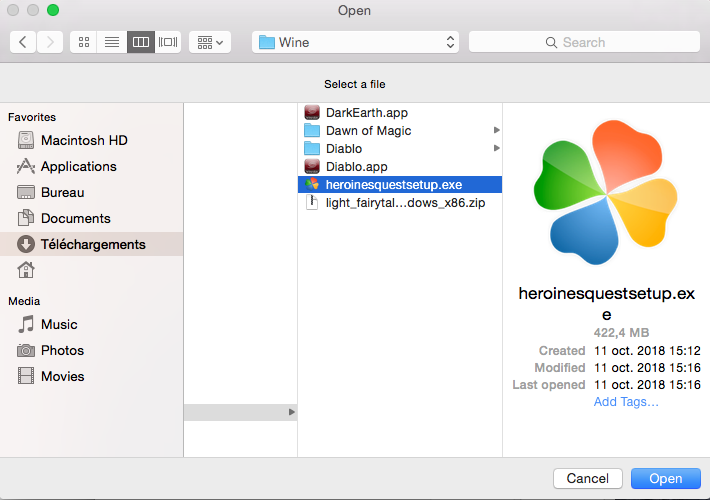Select Diablo.app in the file list
Viewport: 710px width, 500px height.
(x=400, y=167)
